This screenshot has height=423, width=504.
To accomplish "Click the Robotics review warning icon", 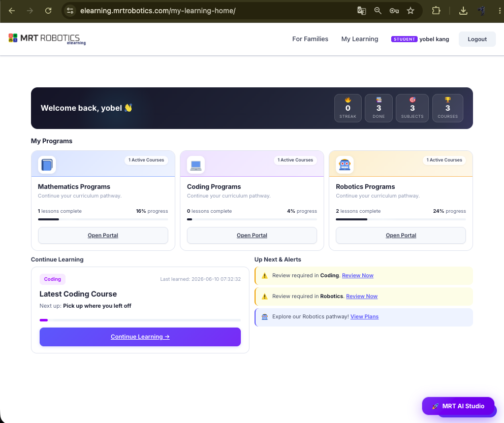I will [x=265, y=297].
